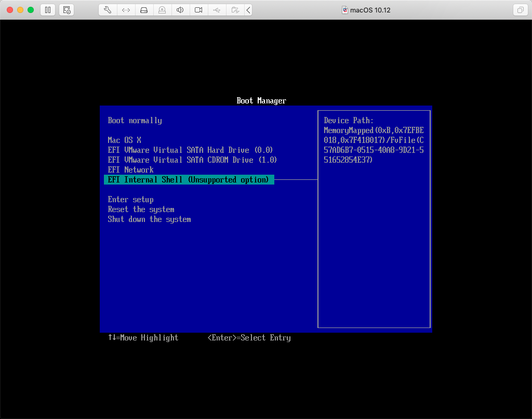Choose Shut down the system entry
The width and height of the screenshot is (532, 419).
pos(149,219)
